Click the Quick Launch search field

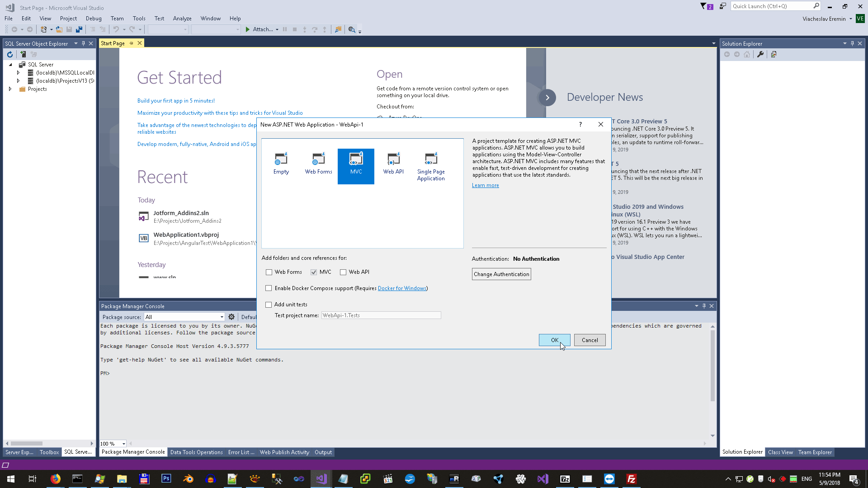click(x=771, y=6)
